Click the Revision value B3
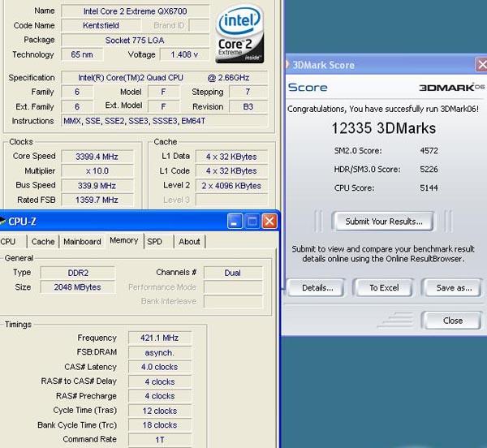 (x=248, y=106)
